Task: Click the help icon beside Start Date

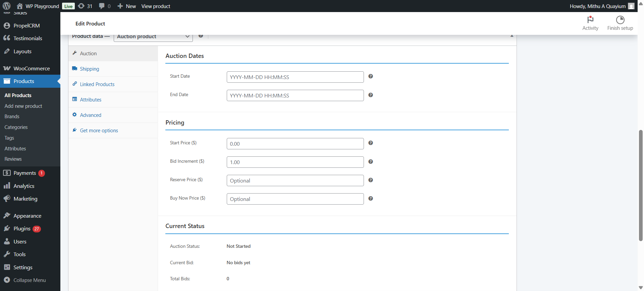Action: pyautogui.click(x=371, y=76)
